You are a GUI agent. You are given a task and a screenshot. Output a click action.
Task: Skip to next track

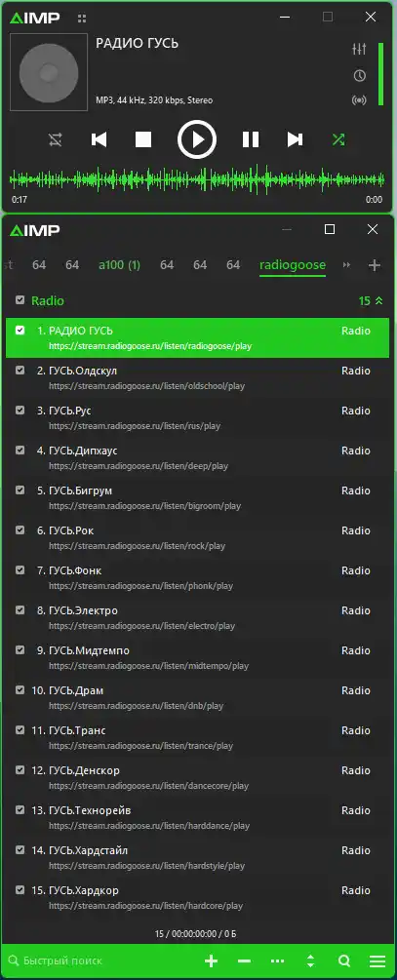click(295, 139)
